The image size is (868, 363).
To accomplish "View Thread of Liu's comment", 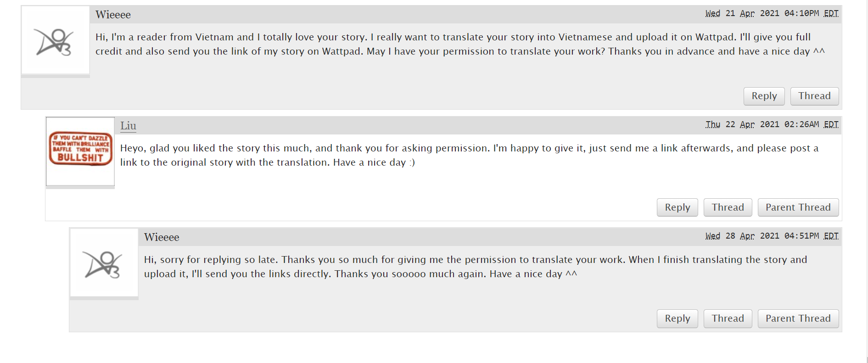I will click(x=728, y=207).
